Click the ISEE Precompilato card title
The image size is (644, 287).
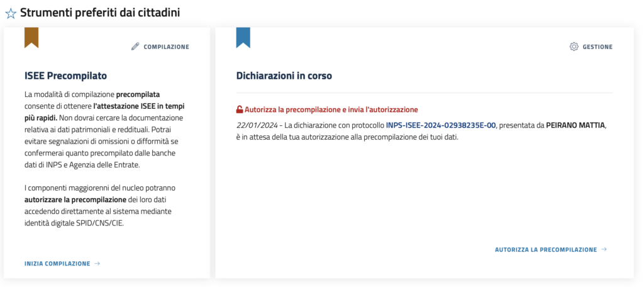click(x=65, y=76)
